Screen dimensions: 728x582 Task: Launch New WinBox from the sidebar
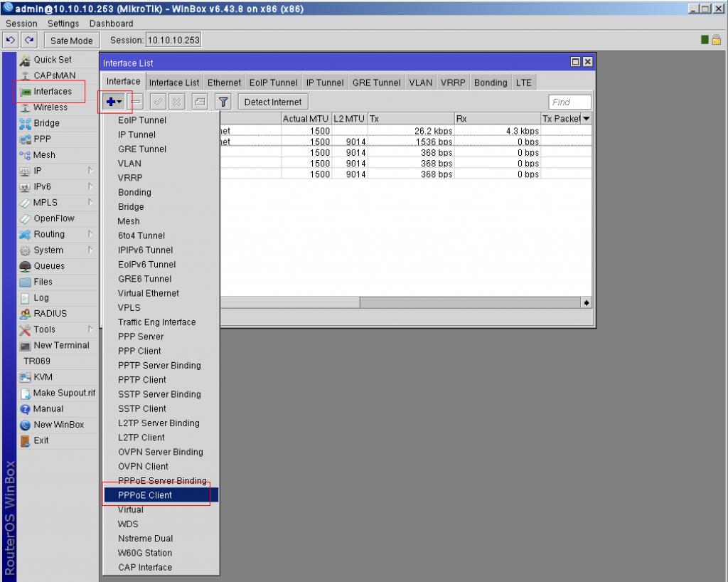pyautogui.click(x=58, y=425)
